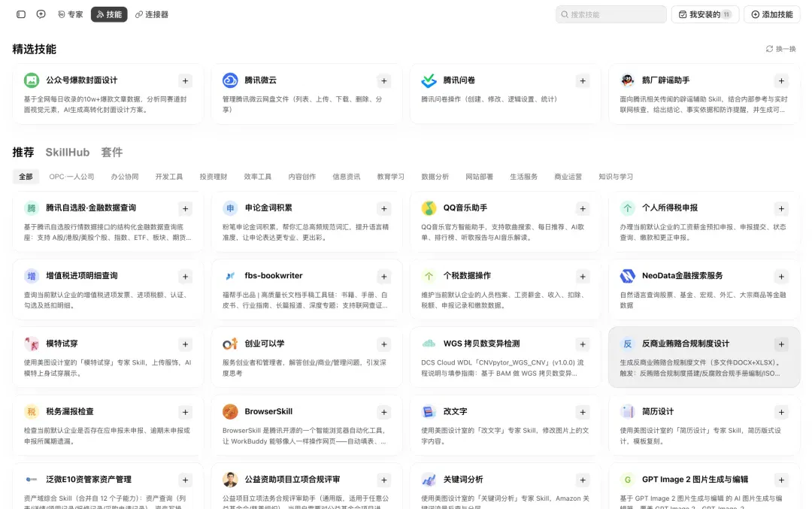Add the 公益资助项目立项合规评审 skill
Screen dimensions: 812x509
pyautogui.click(x=383, y=480)
